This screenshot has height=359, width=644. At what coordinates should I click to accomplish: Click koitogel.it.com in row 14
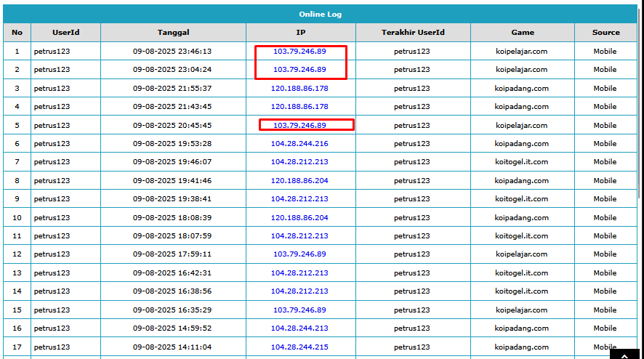(x=522, y=291)
